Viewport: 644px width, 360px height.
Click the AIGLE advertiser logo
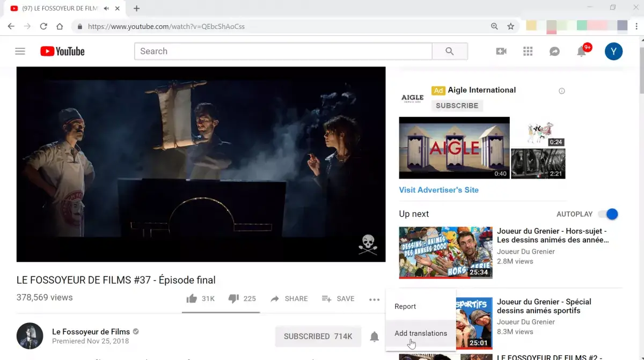pyautogui.click(x=413, y=99)
